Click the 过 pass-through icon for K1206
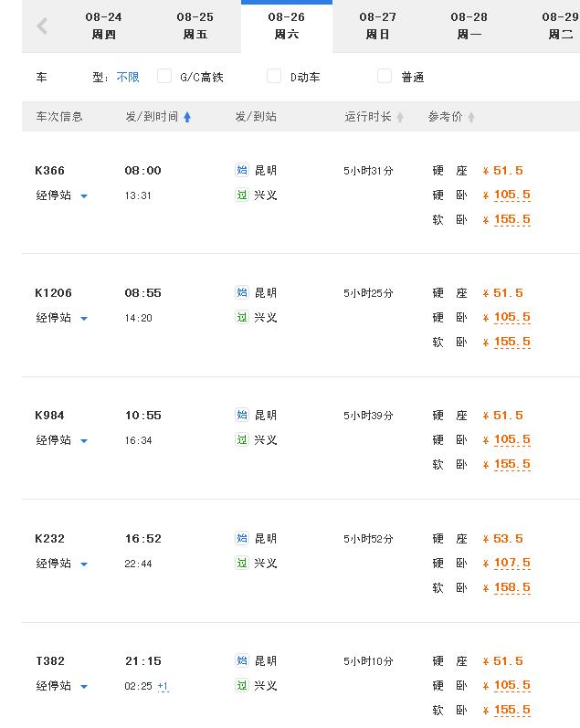Screen dimensions: 580x728 pos(242,317)
